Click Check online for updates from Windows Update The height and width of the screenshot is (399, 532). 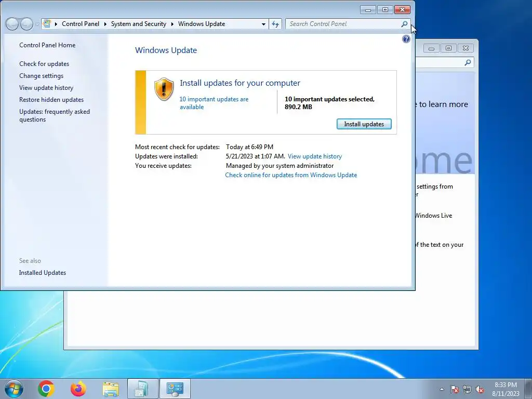tap(291, 175)
